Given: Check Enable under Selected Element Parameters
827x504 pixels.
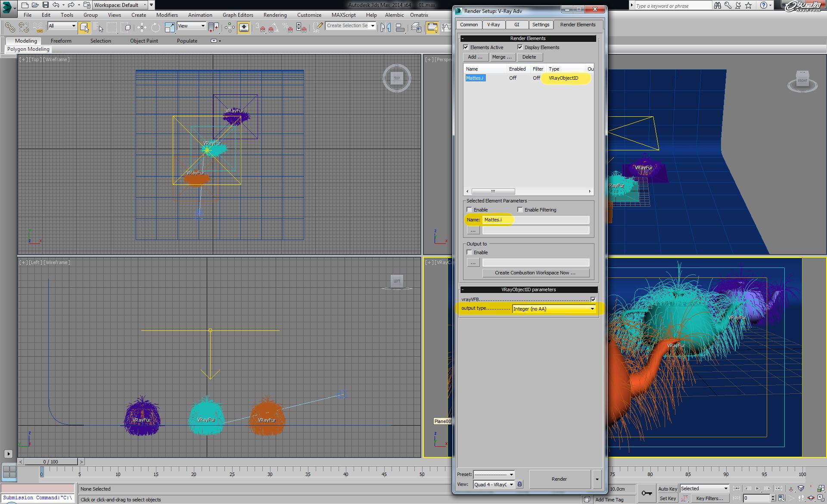Looking at the screenshot, I should pyautogui.click(x=469, y=210).
